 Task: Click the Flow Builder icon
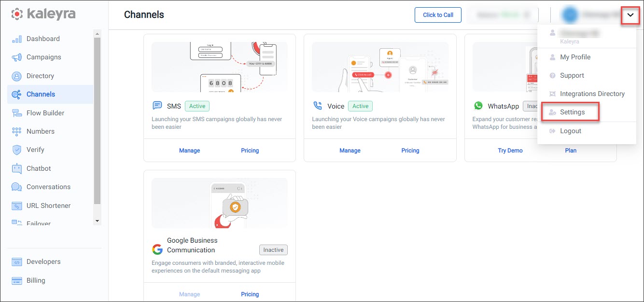pos(17,113)
